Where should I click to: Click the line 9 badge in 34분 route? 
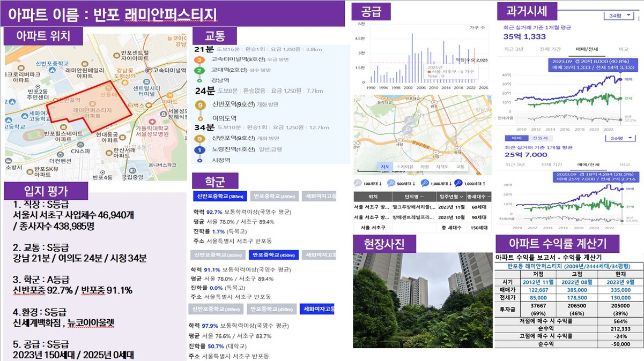(x=199, y=139)
